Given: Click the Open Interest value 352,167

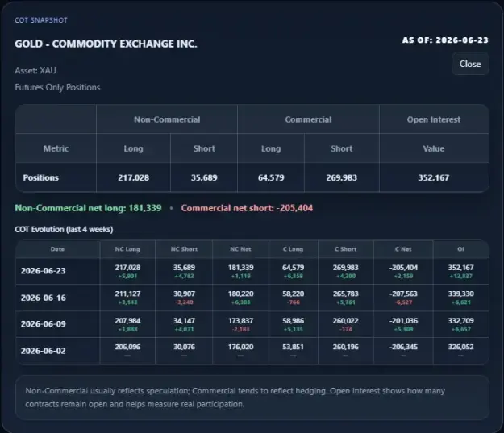Looking at the screenshot, I should coord(434,177).
